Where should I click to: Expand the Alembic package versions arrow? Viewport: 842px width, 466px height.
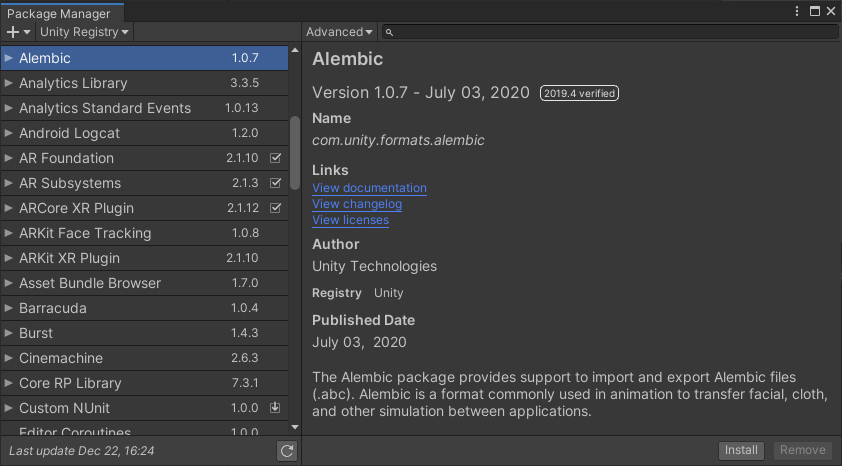pyautogui.click(x=9, y=58)
